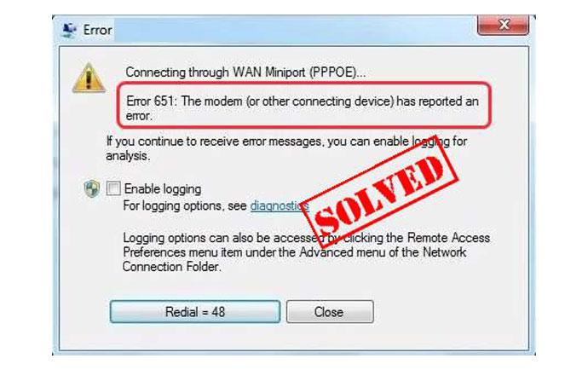Close the dialog with the red X button
Screen dimensions: 588x370
[504, 25]
